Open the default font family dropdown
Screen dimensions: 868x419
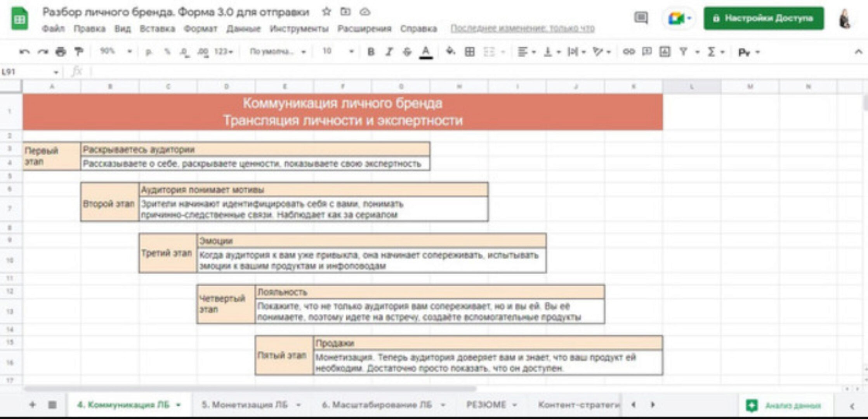point(277,51)
